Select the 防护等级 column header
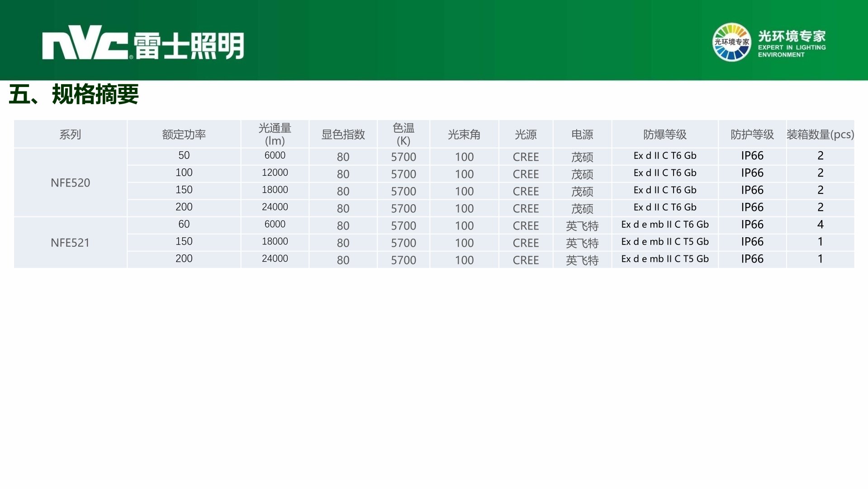 point(752,134)
